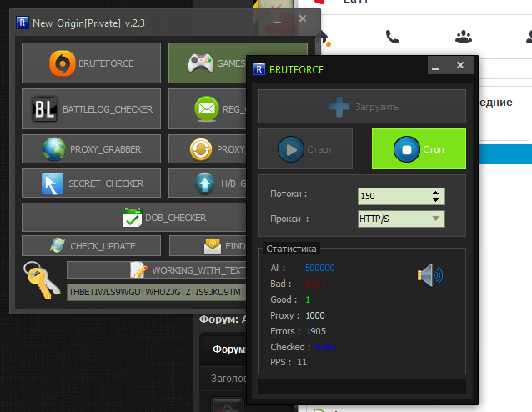Click the phone call icon in background window
This screenshot has height=412, width=532.
click(392, 37)
